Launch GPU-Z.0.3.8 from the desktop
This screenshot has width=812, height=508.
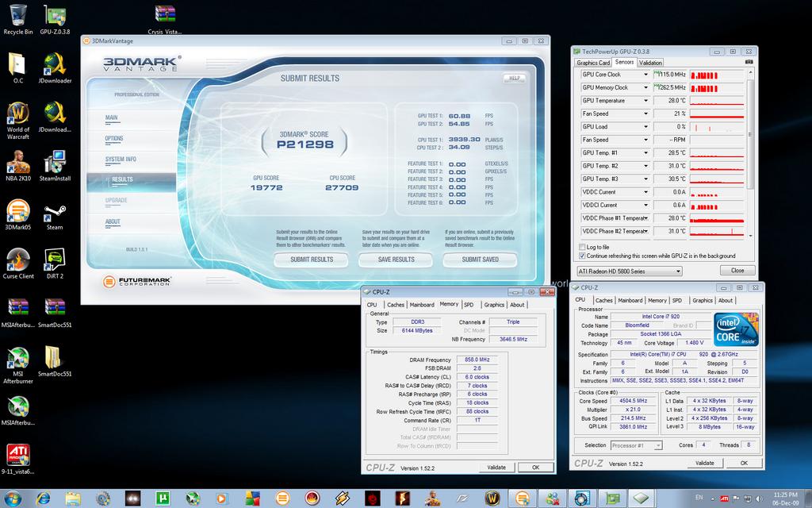pyautogui.click(x=55, y=20)
